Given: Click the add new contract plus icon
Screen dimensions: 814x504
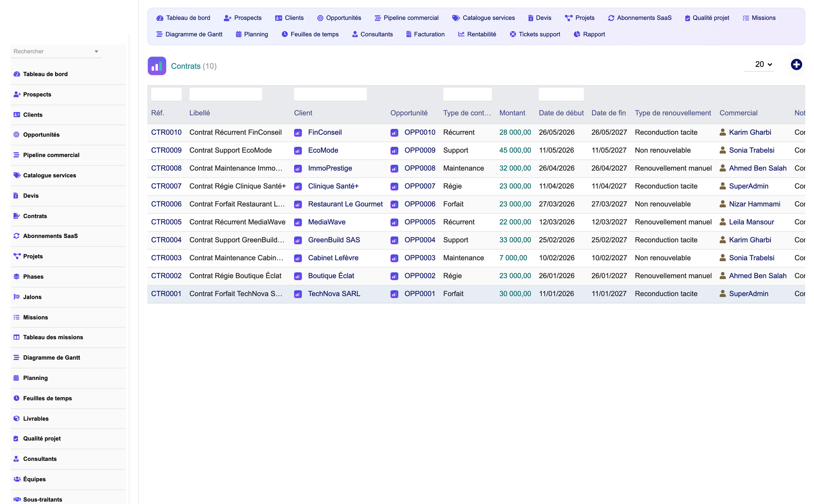Looking at the screenshot, I should pyautogui.click(x=796, y=64).
